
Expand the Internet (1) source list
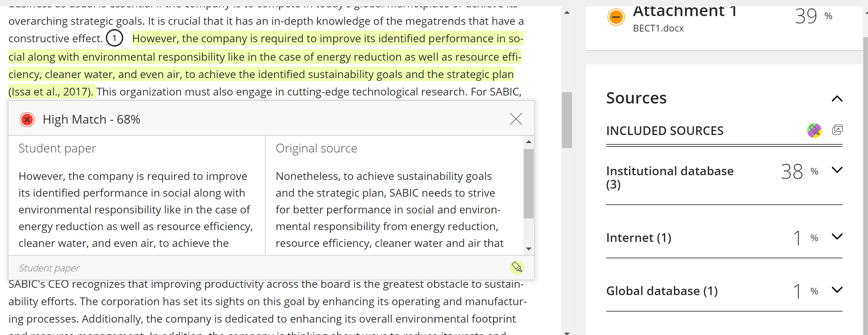(x=837, y=236)
